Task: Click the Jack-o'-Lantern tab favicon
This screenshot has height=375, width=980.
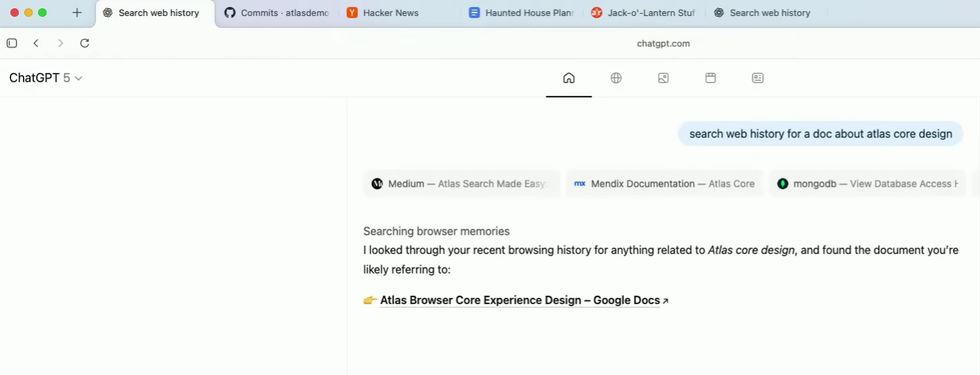Action: pyautogui.click(x=596, y=12)
